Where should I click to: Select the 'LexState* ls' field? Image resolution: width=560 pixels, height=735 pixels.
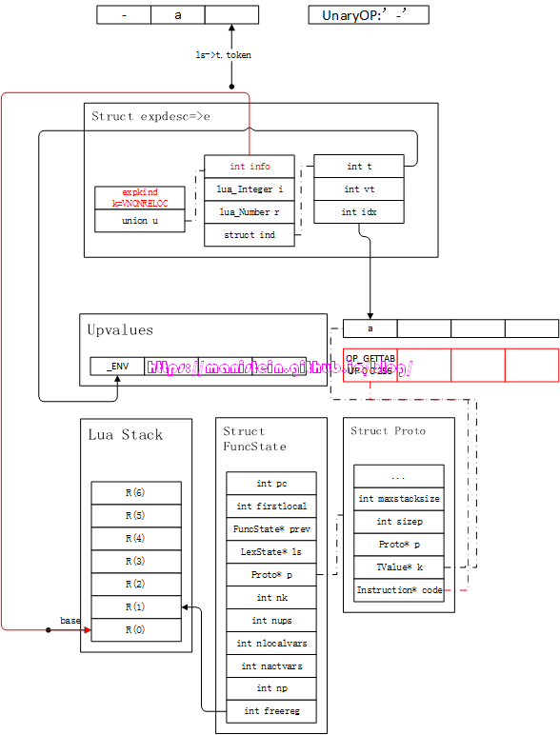click(271, 551)
